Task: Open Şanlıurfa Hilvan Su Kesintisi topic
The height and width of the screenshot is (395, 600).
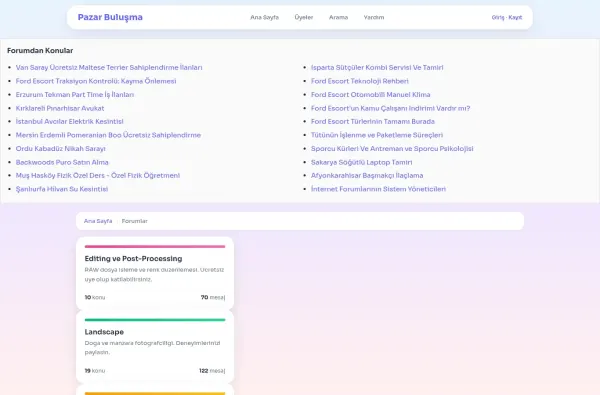Action: [x=62, y=189]
